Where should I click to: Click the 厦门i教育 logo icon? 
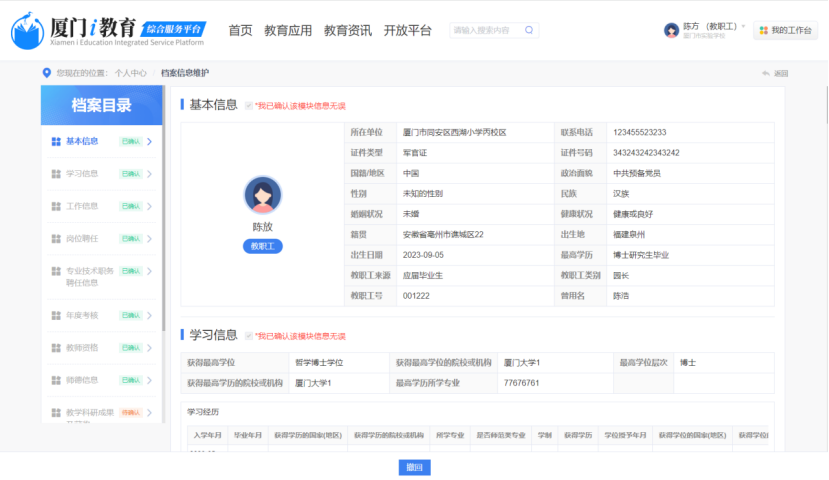coord(28,31)
